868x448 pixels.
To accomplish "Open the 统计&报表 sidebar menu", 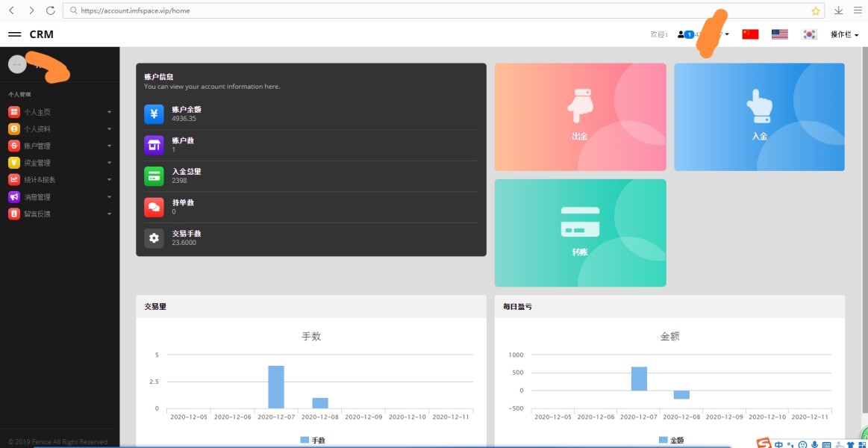I will click(x=60, y=180).
